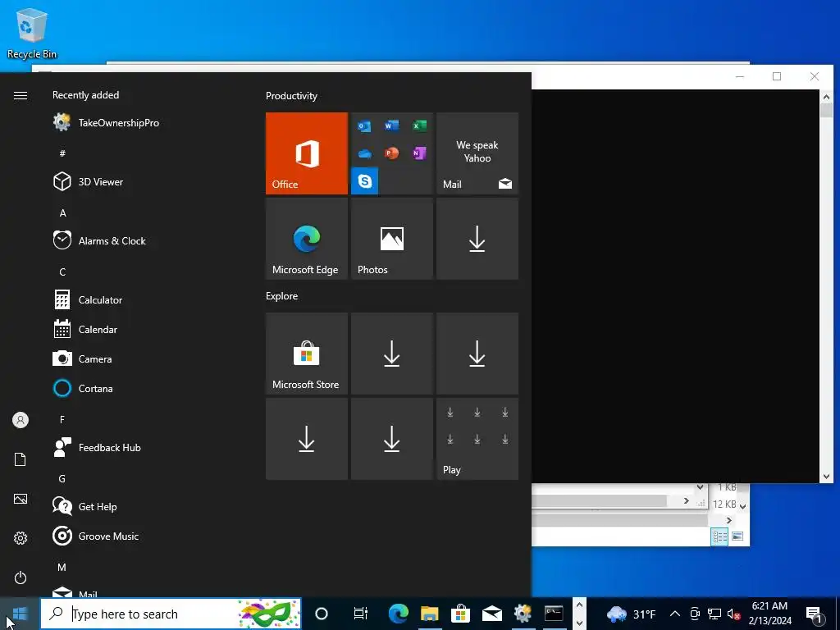This screenshot has width=840, height=630.
Task: Open the Office tile
Action: (307, 153)
